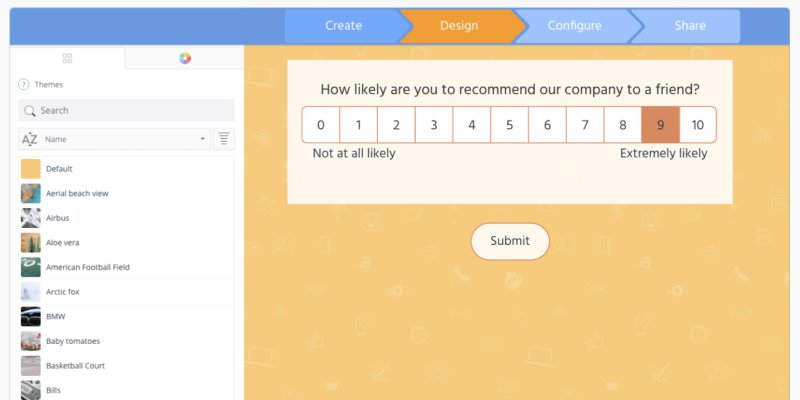
Task: Open the Share step
Action: click(x=689, y=26)
